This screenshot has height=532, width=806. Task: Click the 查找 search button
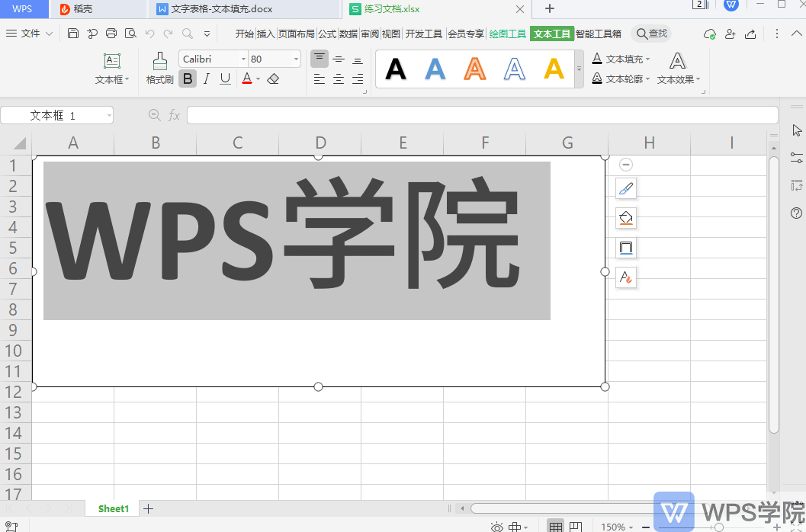coord(652,34)
